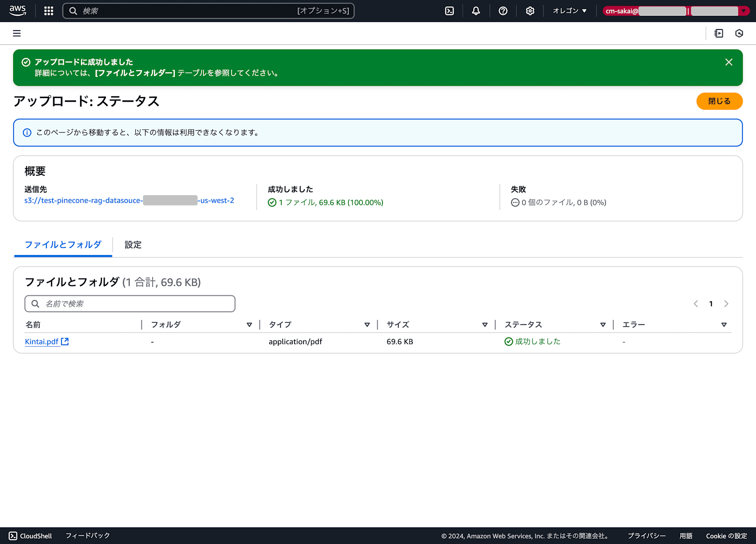The width and height of the screenshot is (756, 544).
Task: Click page number 1 in pagination
Action: pos(711,304)
